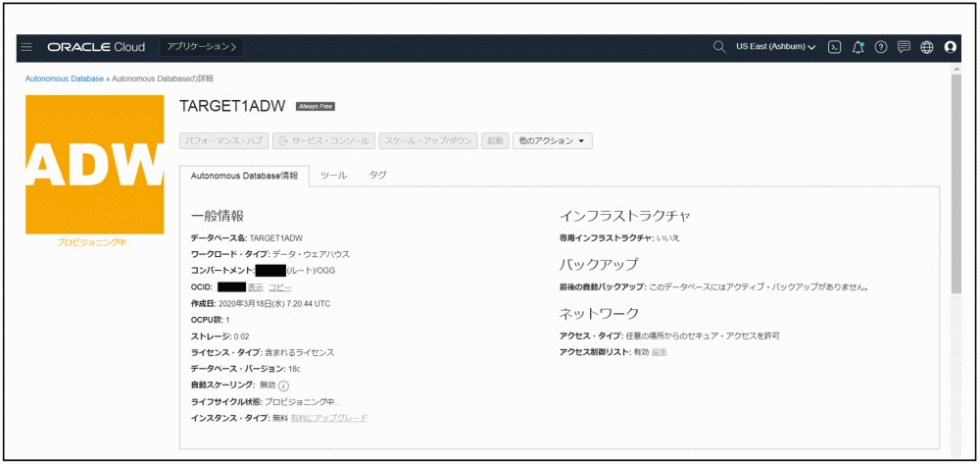Click the auto scaling info icon

[283, 386]
